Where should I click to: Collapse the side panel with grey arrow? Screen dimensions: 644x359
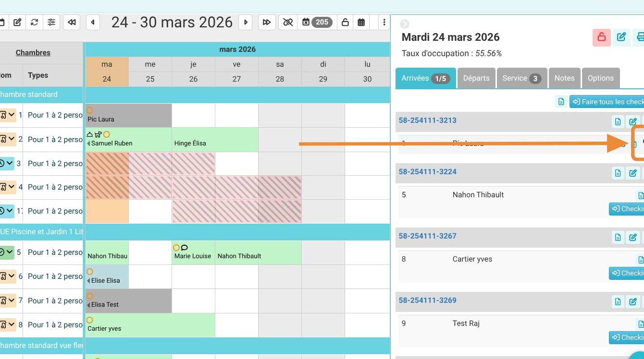click(x=405, y=24)
